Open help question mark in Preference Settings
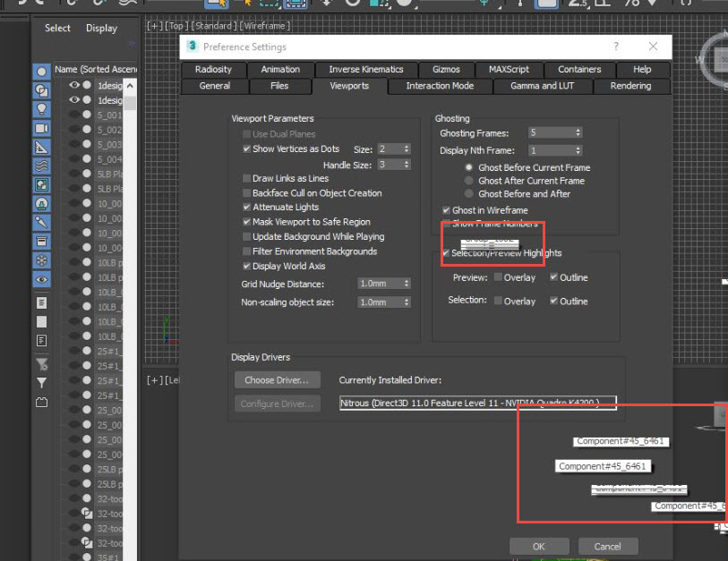Screen dimensions: 728x561 (x=616, y=47)
